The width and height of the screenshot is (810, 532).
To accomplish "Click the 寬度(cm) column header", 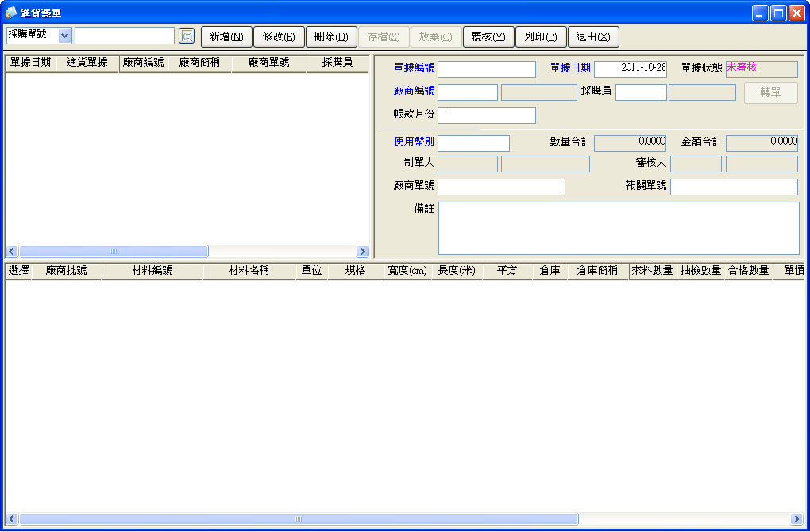I will [407, 271].
